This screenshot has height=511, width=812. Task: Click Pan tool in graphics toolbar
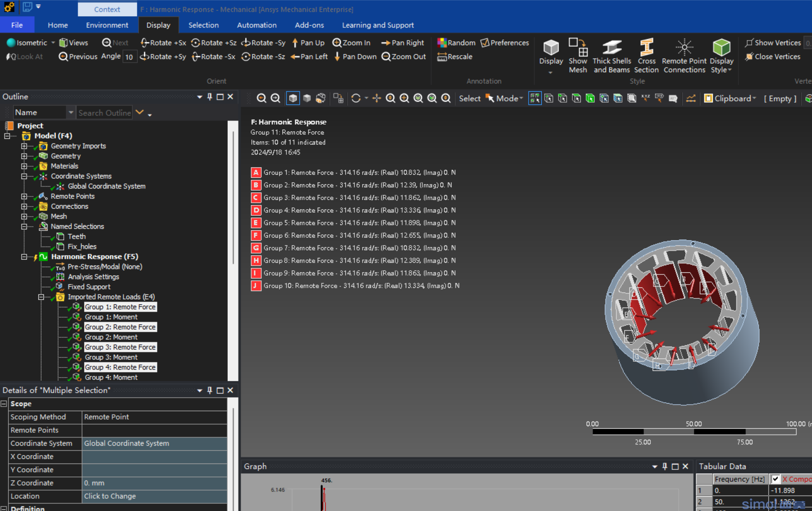click(376, 98)
